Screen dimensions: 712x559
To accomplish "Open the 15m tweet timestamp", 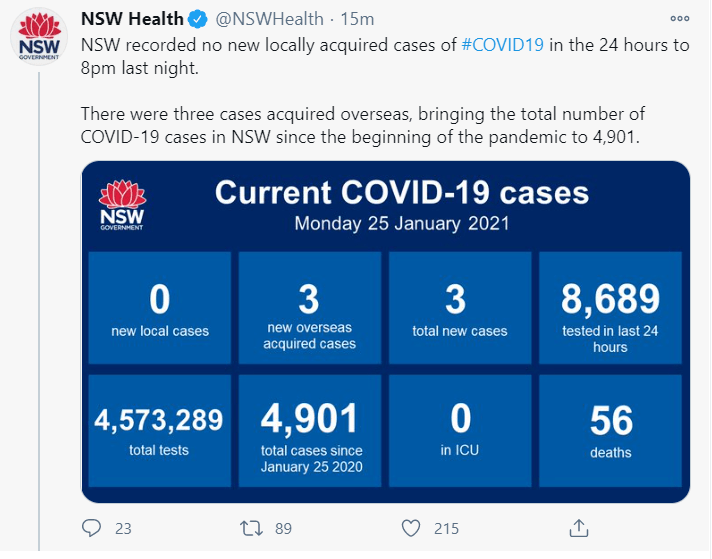I will click(x=357, y=19).
